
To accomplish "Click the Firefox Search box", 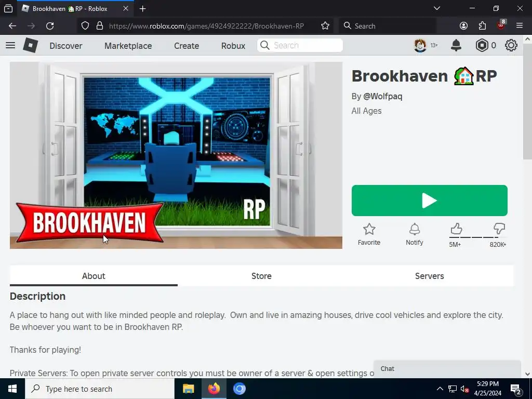I will pyautogui.click(x=388, y=26).
